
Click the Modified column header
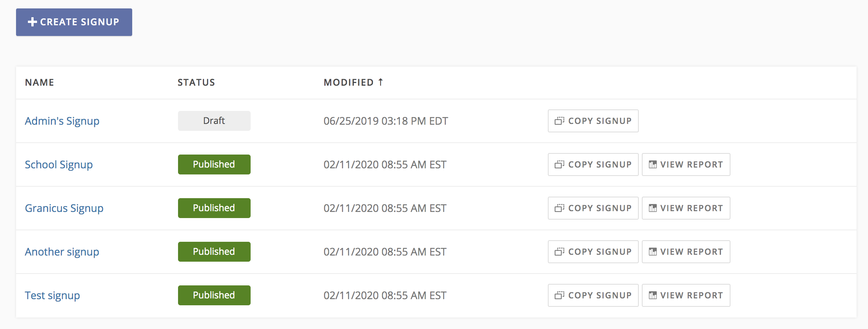pos(349,82)
